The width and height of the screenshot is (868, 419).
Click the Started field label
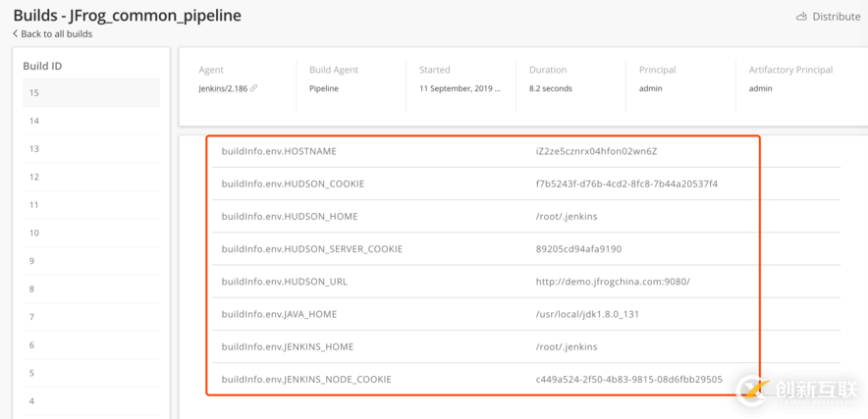(435, 70)
